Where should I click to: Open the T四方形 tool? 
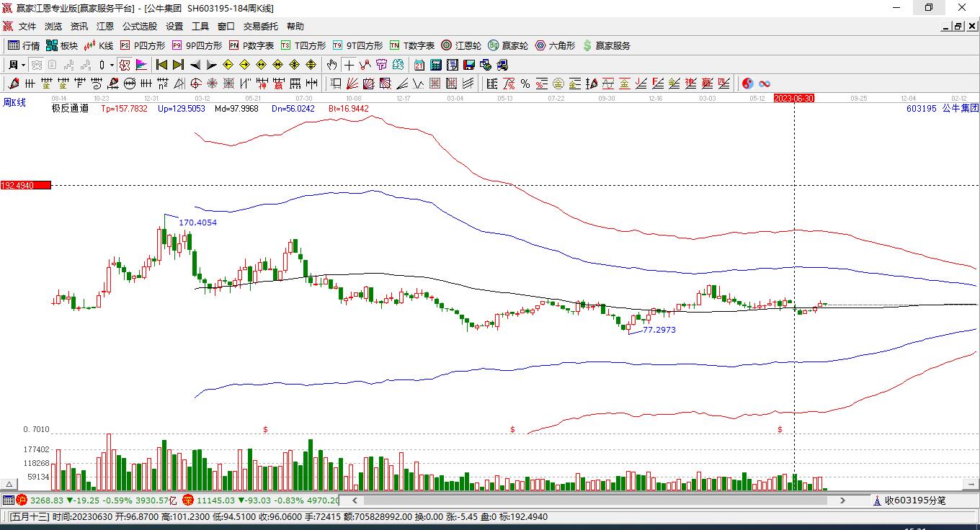tap(303, 45)
